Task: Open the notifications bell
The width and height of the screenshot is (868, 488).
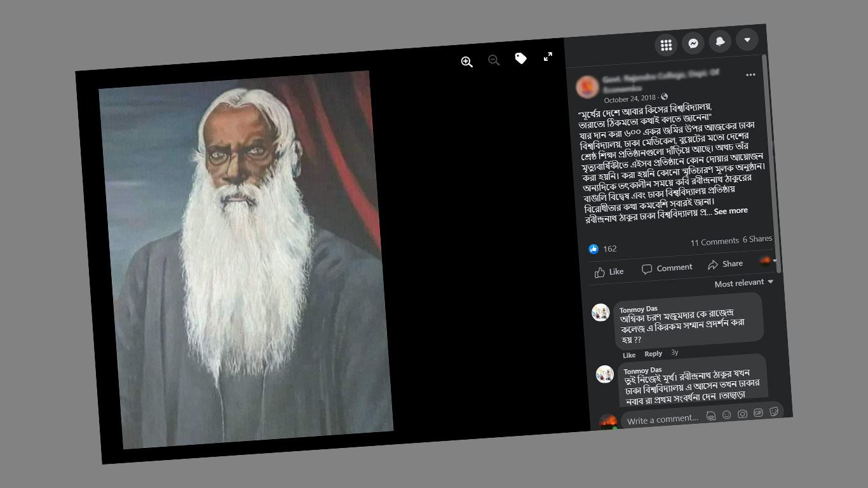Action: pos(720,41)
